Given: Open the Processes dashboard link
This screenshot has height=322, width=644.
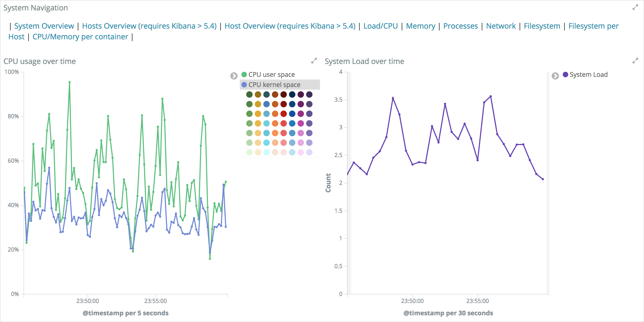Looking at the screenshot, I should (460, 26).
